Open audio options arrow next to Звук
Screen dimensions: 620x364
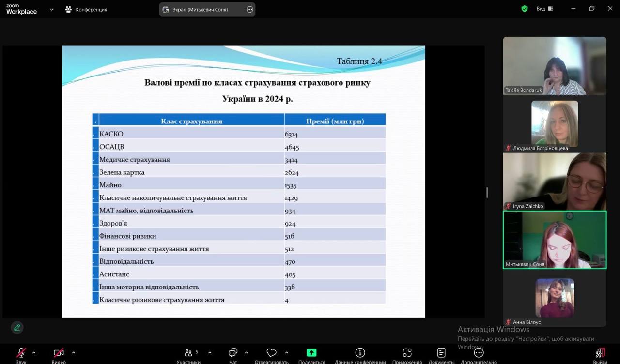pos(34,352)
